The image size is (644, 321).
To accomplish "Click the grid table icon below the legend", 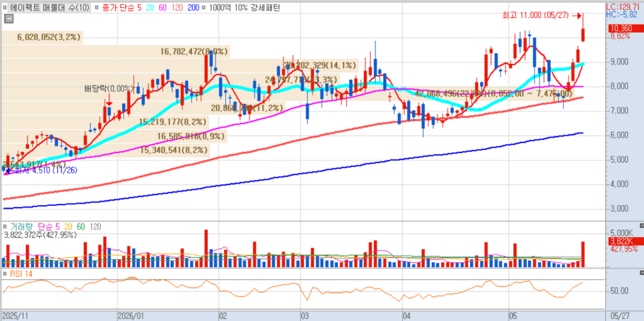I will click(8, 18).
